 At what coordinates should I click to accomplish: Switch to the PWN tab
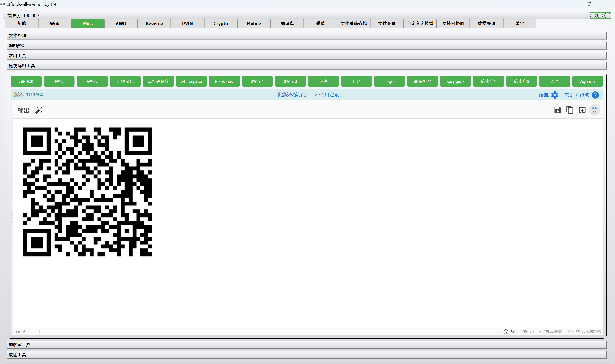(187, 23)
